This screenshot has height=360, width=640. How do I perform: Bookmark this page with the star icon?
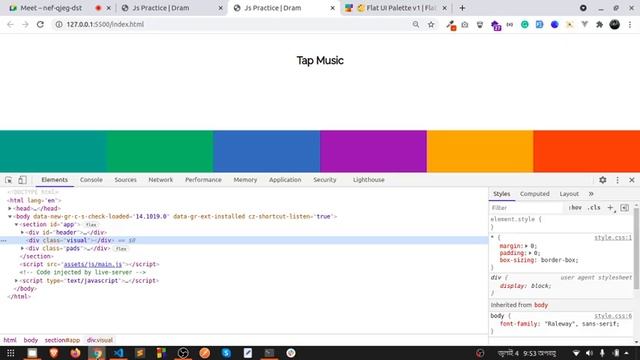coord(431,24)
